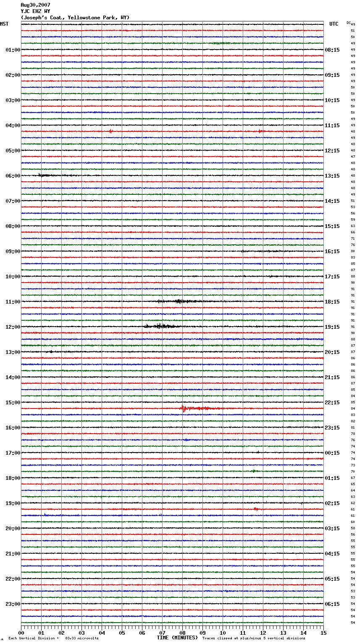Click the 08:15 UTC time label

tap(332, 50)
